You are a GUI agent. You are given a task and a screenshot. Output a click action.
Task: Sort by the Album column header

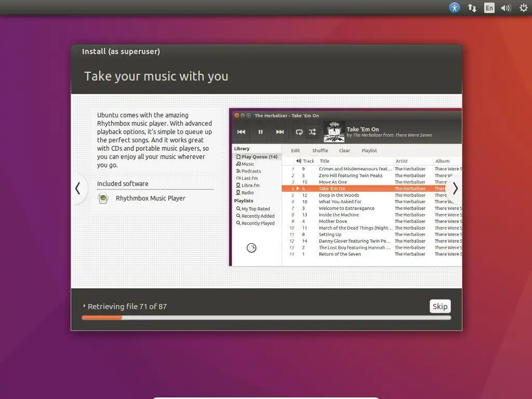point(447,161)
